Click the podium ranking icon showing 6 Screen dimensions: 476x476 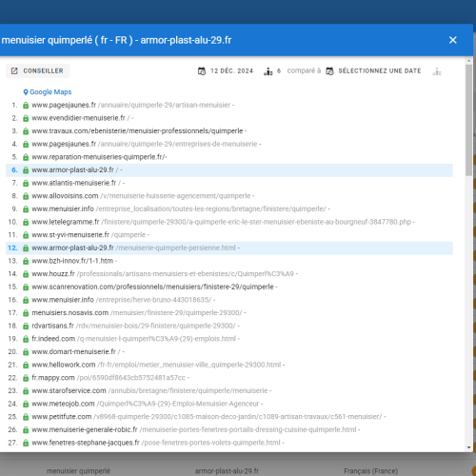(x=268, y=71)
